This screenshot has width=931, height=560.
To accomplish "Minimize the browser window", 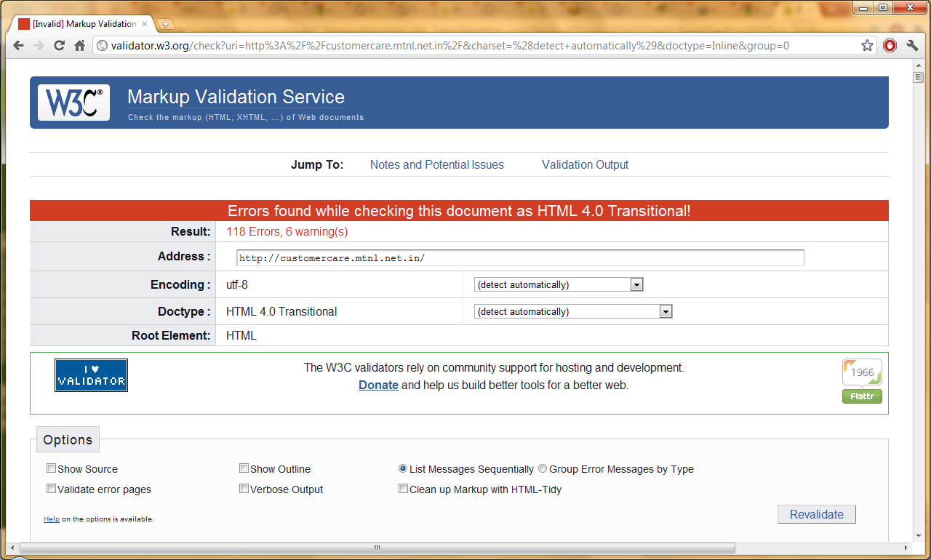I will [x=862, y=8].
